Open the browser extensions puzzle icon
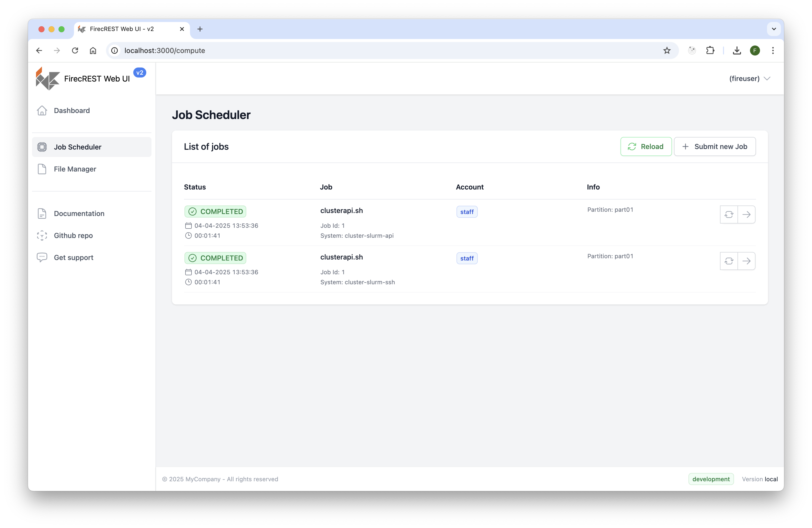This screenshot has width=812, height=528. coord(710,50)
